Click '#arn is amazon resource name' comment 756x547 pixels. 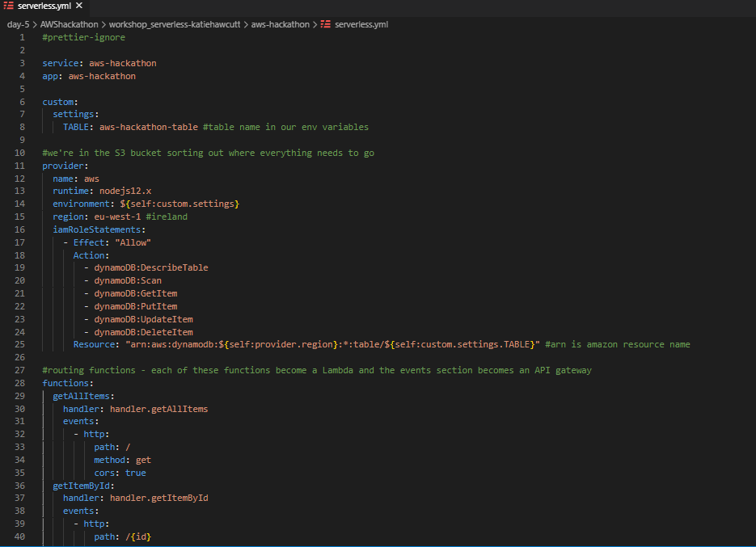pyautogui.click(x=618, y=345)
